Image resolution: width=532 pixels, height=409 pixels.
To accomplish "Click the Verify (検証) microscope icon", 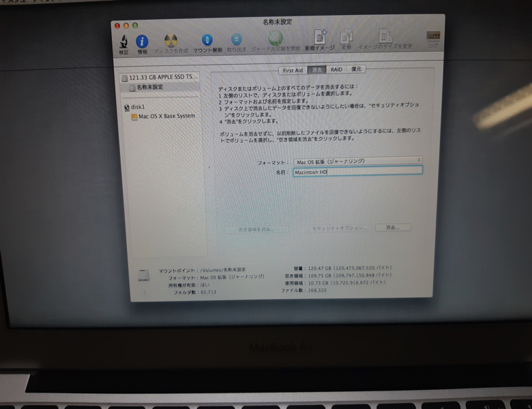I will click(124, 42).
